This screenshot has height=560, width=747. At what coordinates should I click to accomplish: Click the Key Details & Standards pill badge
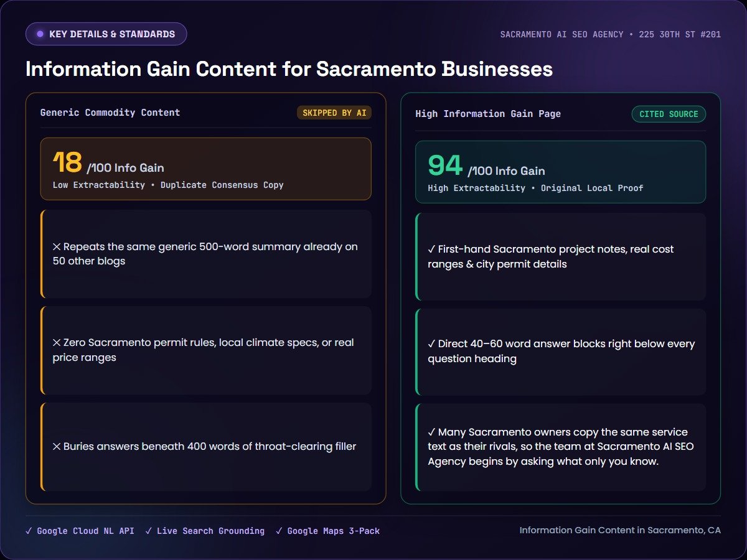[106, 34]
